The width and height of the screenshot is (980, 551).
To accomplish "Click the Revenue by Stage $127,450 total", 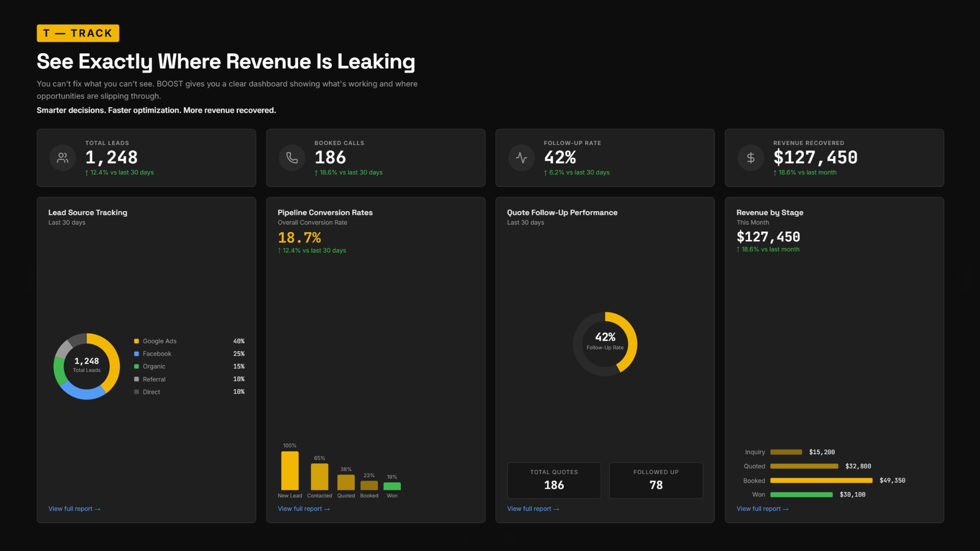I will click(768, 237).
